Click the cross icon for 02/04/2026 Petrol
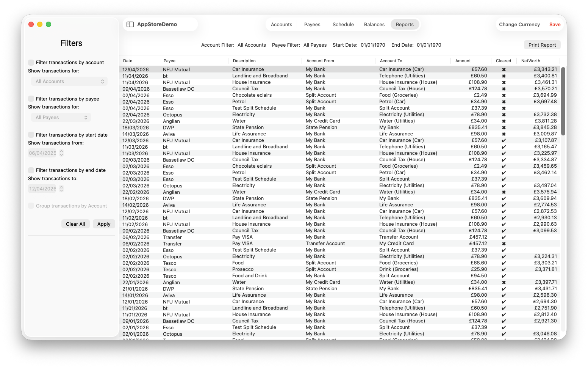Viewport: 588px width, 368px height. [504, 102]
